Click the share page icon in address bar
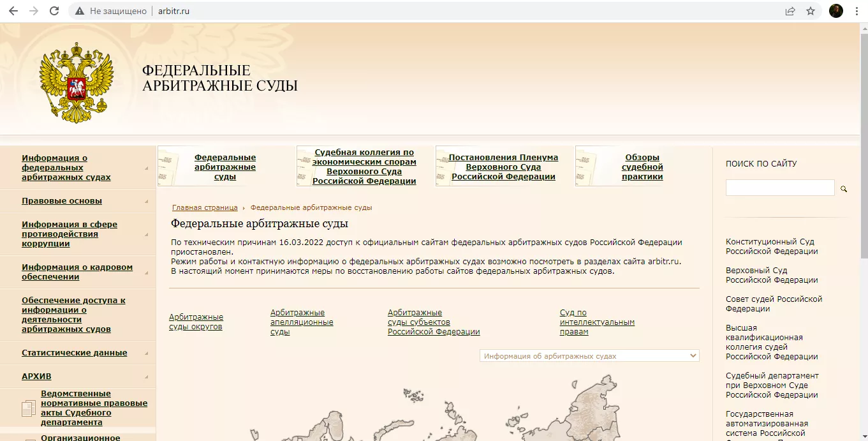This screenshot has width=868, height=441. coord(790,11)
